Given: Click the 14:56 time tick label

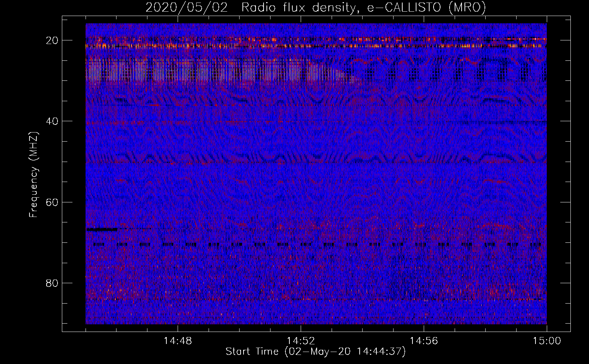Looking at the screenshot, I should [x=424, y=341].
